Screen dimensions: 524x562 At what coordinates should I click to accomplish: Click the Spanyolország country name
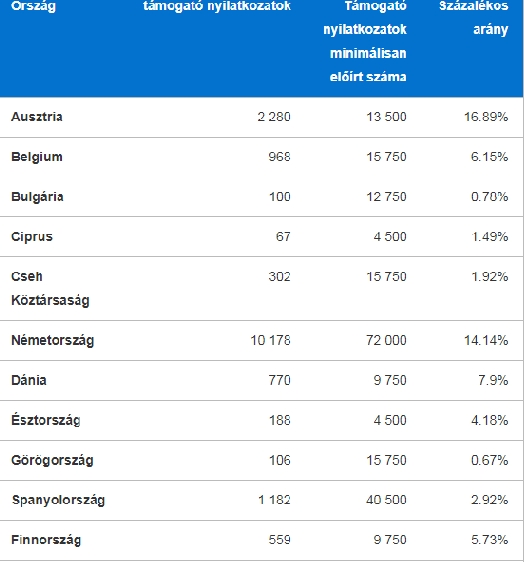pyautogui.click(x=58, y=500)
